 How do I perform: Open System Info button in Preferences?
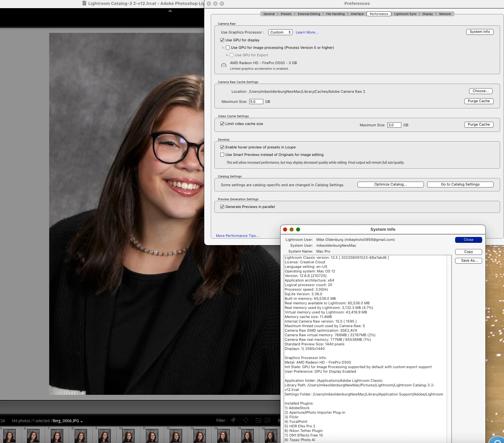480,32
